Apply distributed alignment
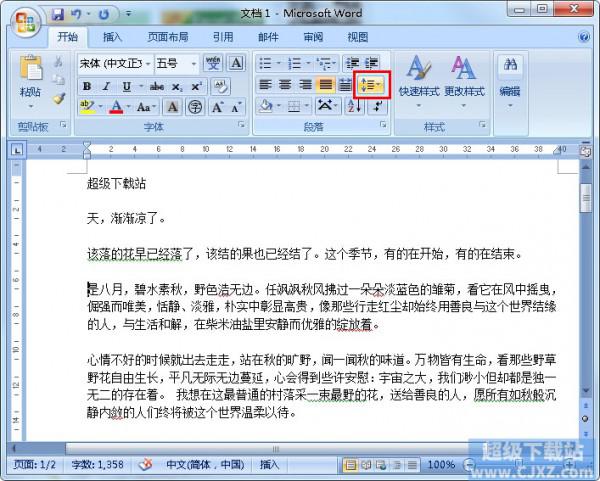Image resolution: width=600 pixels, height=481 pixels. 345,85
